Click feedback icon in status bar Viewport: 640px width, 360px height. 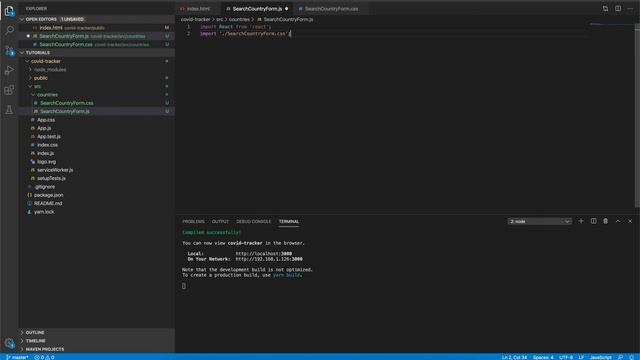pos(620,357)
